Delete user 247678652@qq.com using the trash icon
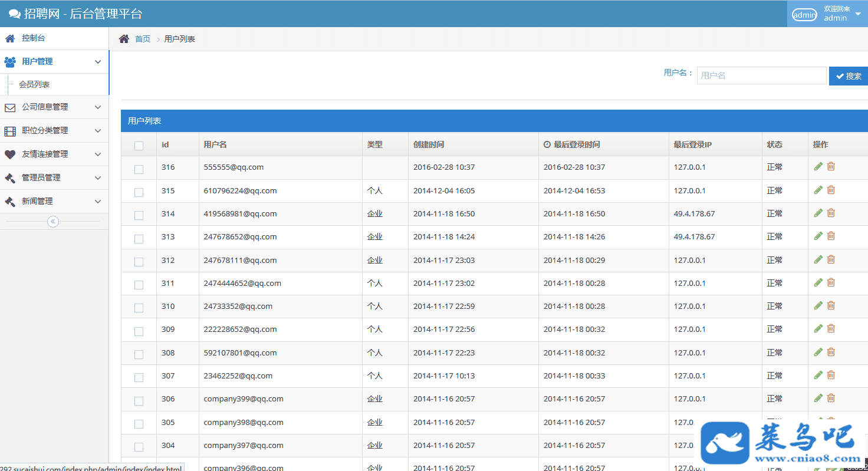This screenshot has width=868, height=471. [x=831, y=236]
